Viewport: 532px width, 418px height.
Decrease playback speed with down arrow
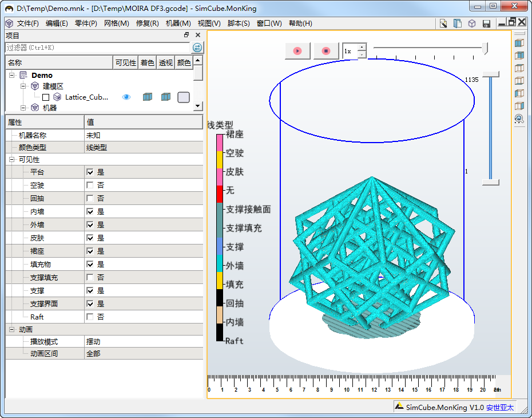362,54
